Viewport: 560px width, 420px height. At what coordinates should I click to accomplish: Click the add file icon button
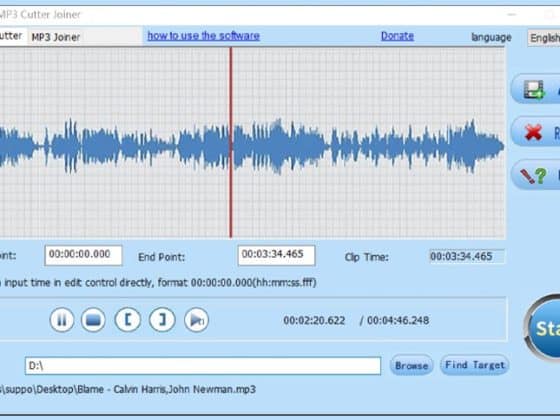[536, 89]
